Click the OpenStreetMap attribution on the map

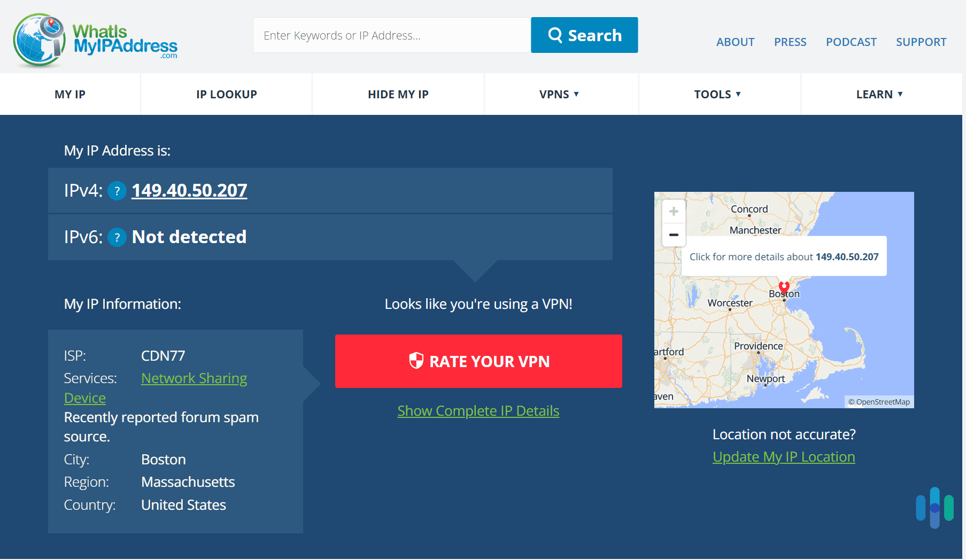pyautogui.click(x=879, y=402)
